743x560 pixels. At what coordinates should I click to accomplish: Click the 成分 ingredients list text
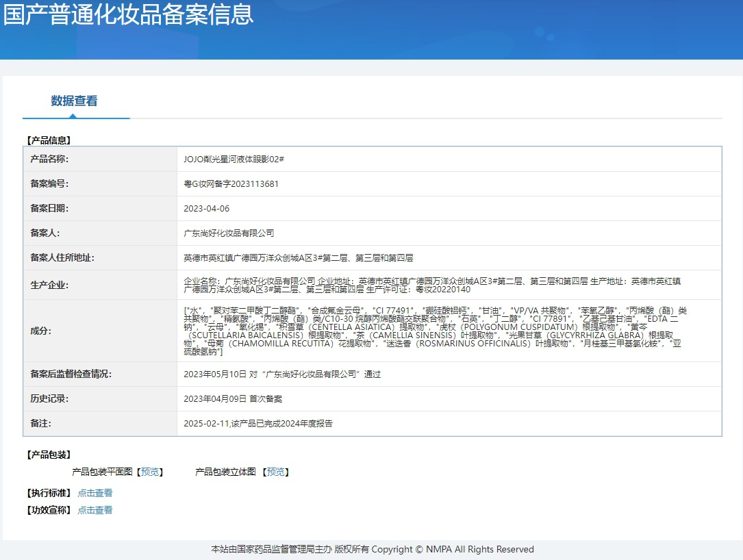pyautogui.click(x=435, y=331)
